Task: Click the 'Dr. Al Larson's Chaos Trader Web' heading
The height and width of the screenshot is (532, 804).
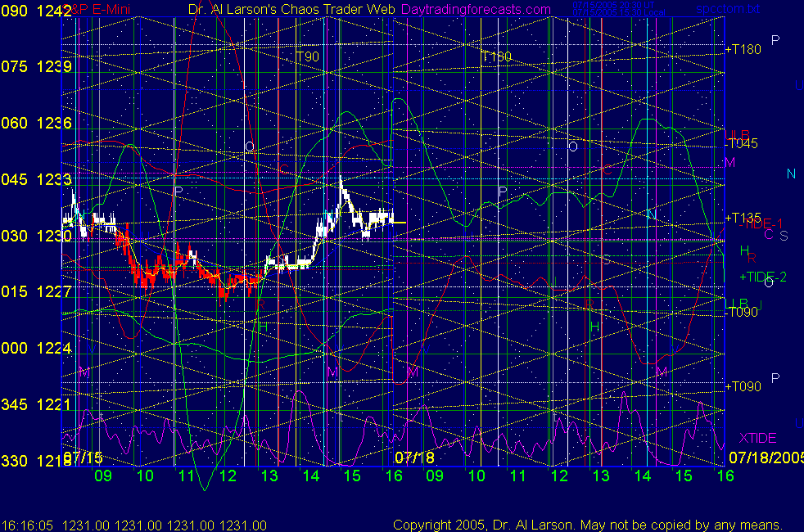Action: (291, 9)
